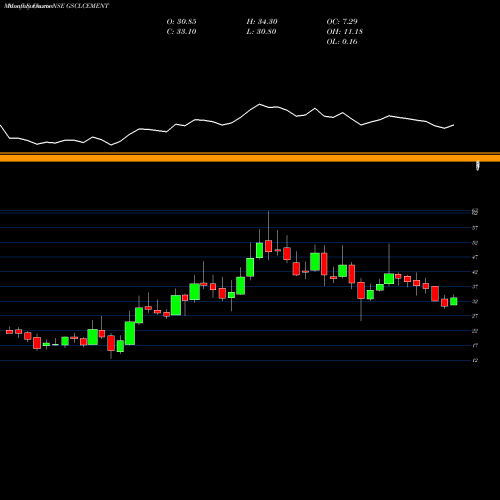Click the orange separator band
The height and width of the screenshot is (500, 500).
[250, 157]
